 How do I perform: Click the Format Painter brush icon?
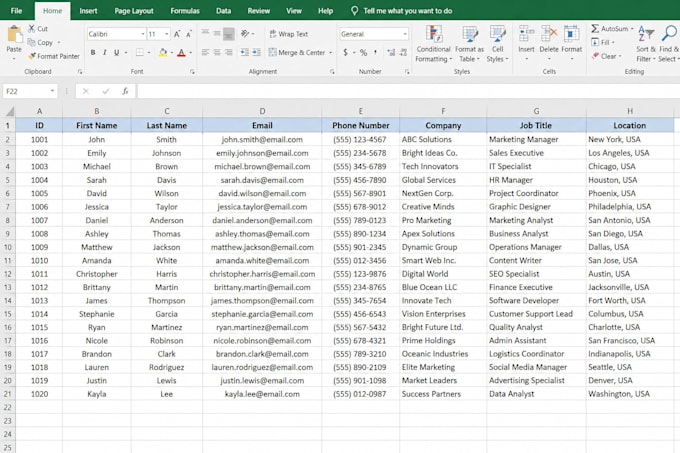tap(32, 56)
